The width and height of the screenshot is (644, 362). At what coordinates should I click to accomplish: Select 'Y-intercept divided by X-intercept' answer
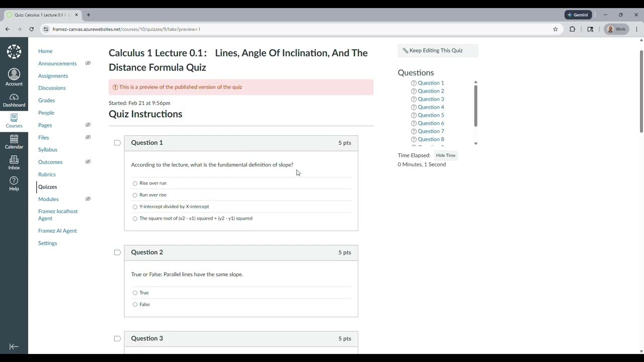tap(135, 207)
